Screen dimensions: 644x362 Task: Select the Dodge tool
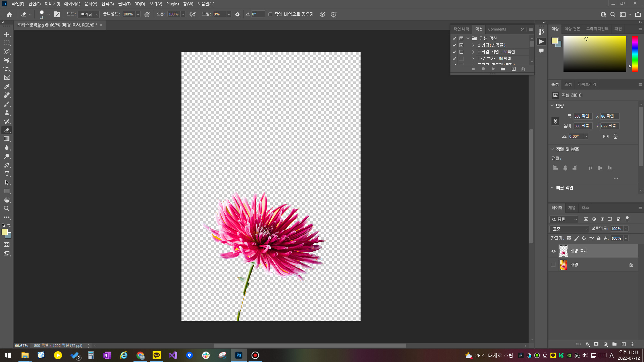click(7, 156)
